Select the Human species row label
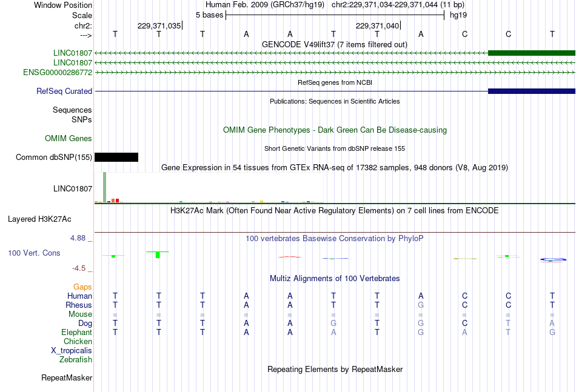 click(79, 296)
